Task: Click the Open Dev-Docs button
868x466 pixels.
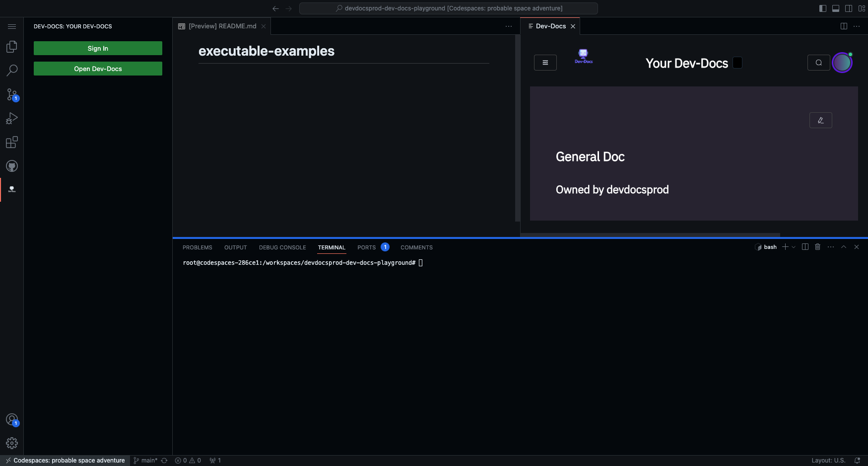Action: (x=98, y=69)
